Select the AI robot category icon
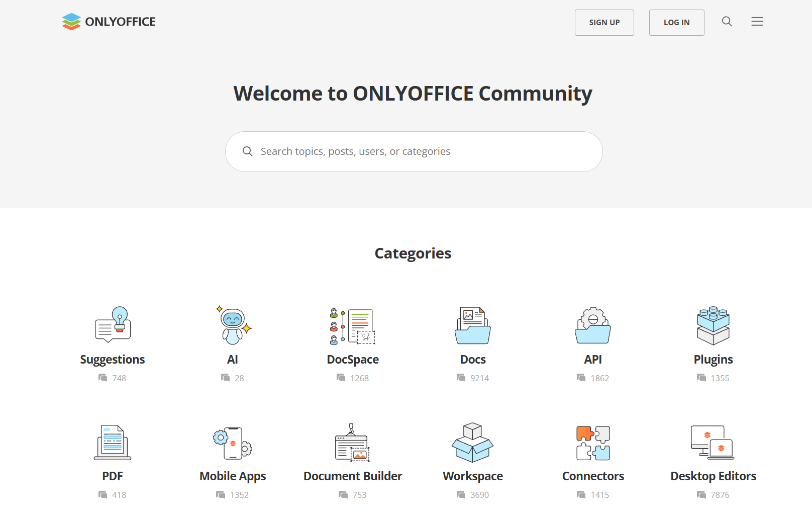The height and width of the screenshot is (521, 812). pos(233,325)
